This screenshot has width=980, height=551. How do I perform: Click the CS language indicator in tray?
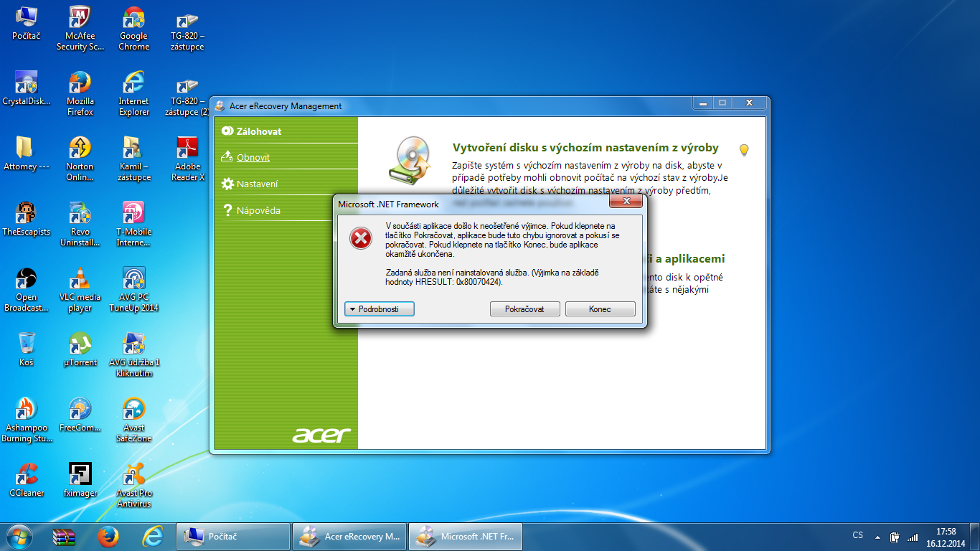[858, 535]
